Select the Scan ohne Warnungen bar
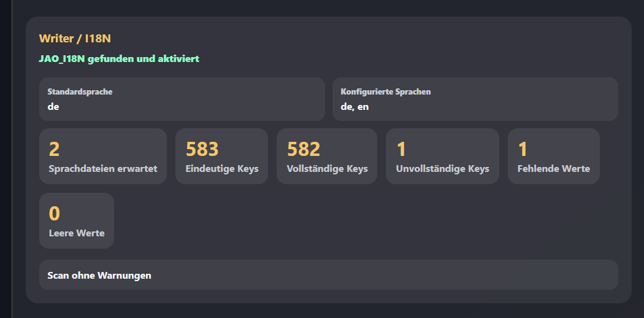The image size is (644, 318). (329, 275)
